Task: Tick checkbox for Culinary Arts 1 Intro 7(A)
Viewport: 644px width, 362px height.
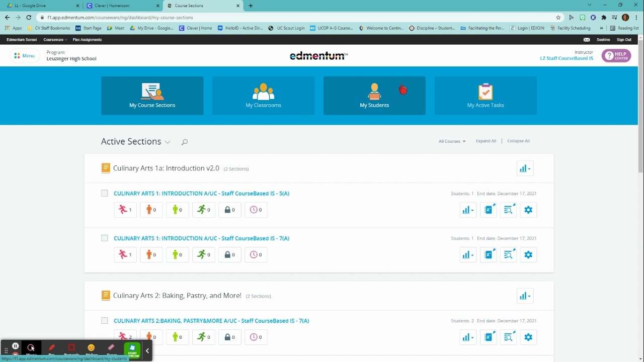Action: pos(105,238)
